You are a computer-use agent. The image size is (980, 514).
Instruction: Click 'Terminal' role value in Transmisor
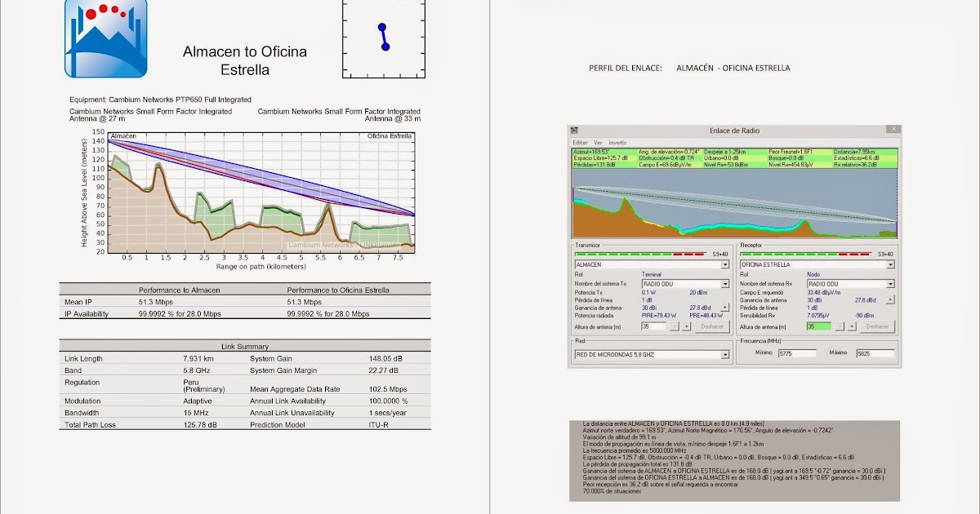pyautogui.click(x=652, y=275)
